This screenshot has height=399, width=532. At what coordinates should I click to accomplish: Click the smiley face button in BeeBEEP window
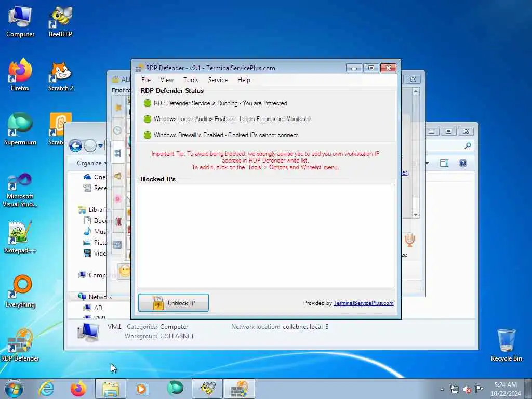[124, 271]
